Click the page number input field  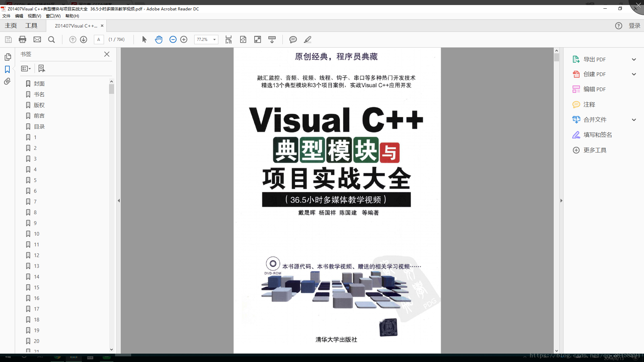(x=99, y=40)
